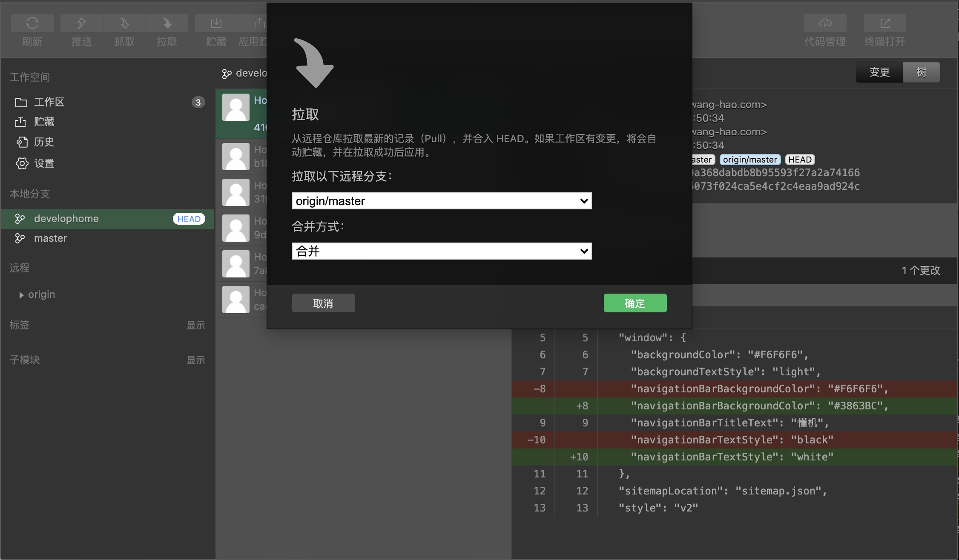
Task: Select the 工作区 folder item
Action: coord(107,102)
